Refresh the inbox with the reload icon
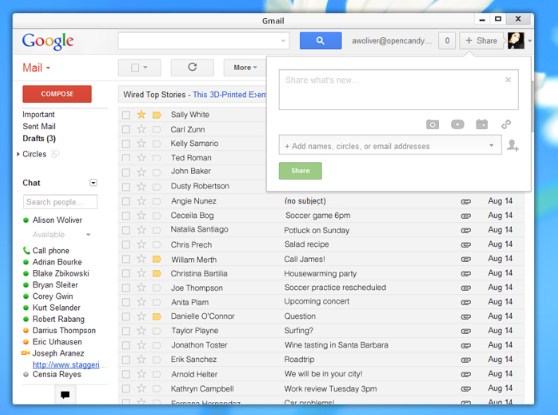This screenshot has width=558, height=415. tap(192, 67)
